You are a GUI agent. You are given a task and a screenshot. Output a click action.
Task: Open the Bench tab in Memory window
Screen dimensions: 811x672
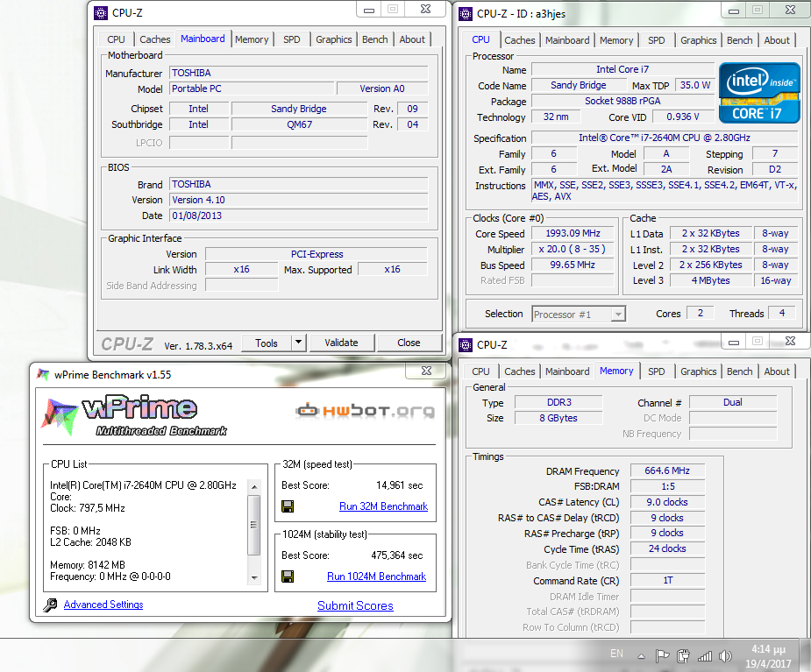point(739,371)
